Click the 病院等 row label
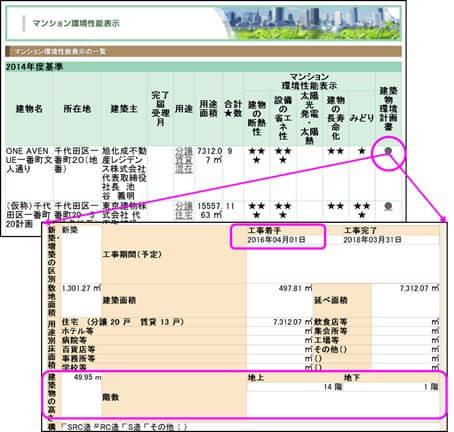This screenshot has height=432, width=454. pyautogui.click(x=74, y=340)
